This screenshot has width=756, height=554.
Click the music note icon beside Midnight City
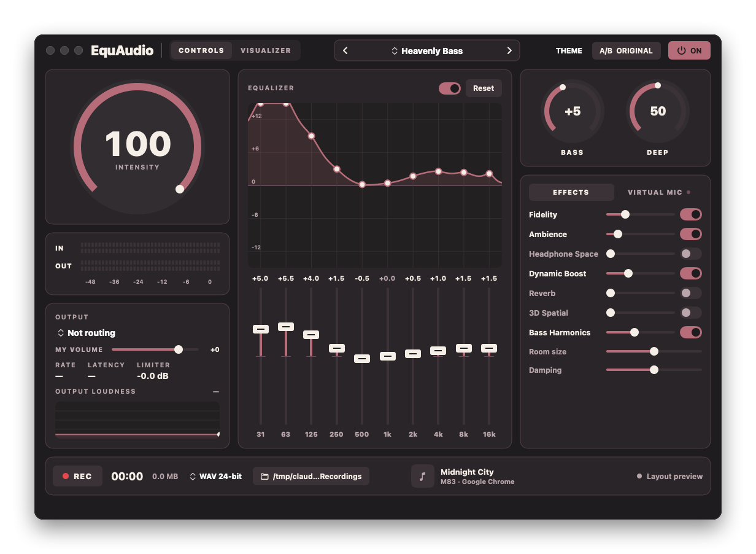pos(423,476)
